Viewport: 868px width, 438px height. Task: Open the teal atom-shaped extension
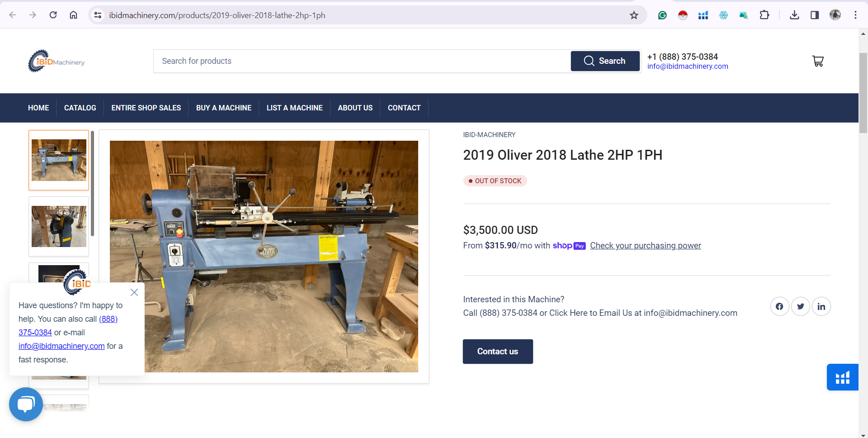723,15
